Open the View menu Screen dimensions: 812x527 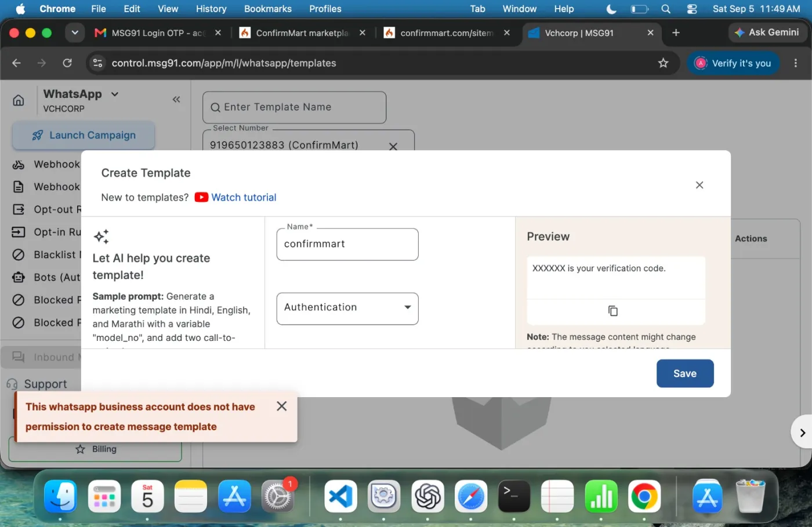tap(168, 9)
